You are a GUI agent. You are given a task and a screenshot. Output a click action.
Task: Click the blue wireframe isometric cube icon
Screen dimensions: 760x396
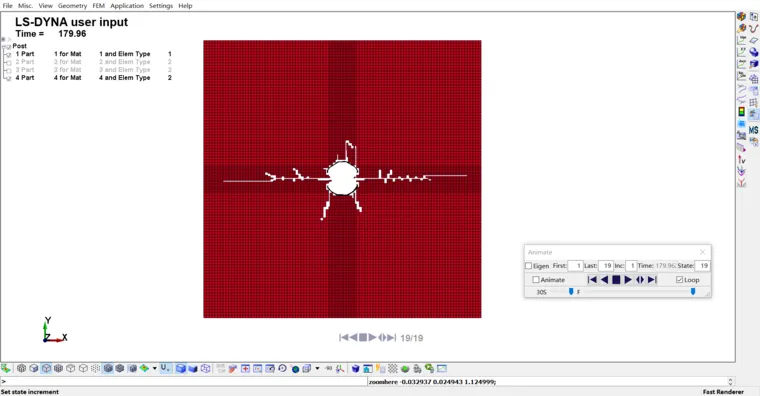[206, 368]
